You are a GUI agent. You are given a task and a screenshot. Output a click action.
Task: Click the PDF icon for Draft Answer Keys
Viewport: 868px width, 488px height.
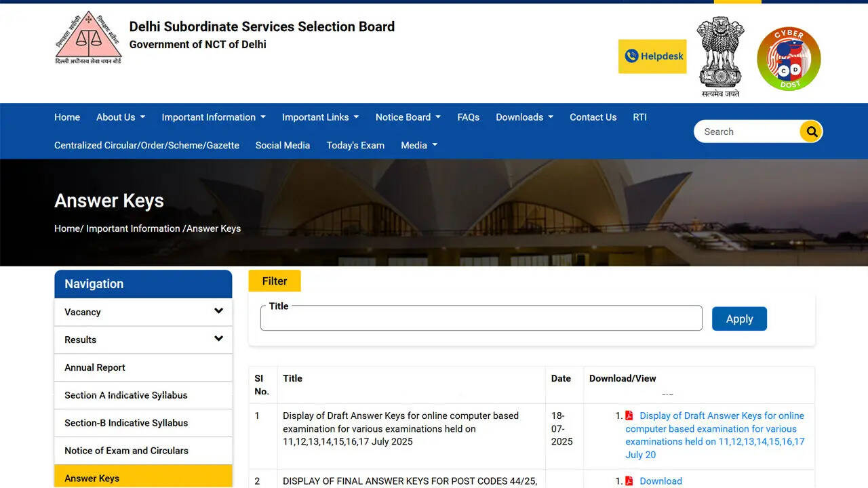(629, 415)
